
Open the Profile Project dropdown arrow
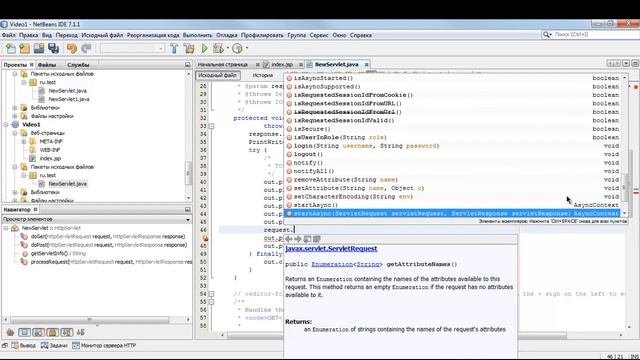pos(247,49)
